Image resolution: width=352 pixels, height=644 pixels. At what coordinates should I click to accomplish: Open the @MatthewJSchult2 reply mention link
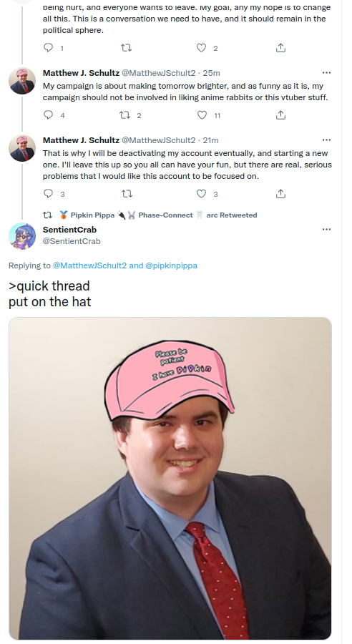(90, 265)
